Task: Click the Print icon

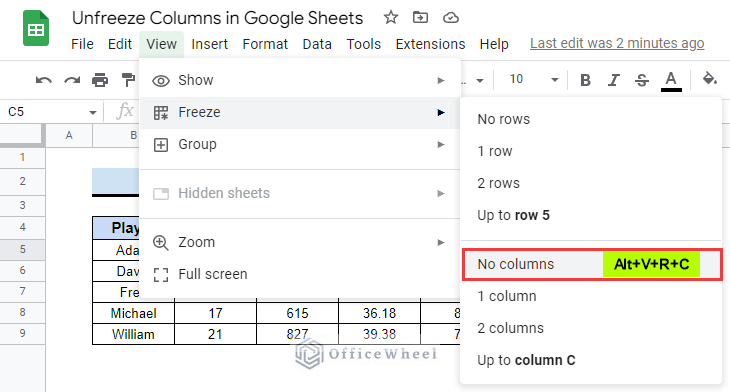Action: tap(100, 80)
